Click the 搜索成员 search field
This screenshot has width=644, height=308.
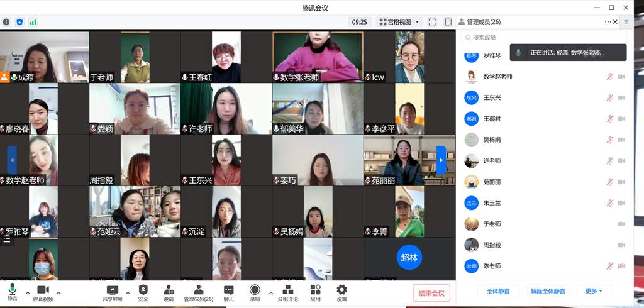[x=541, y=38]
